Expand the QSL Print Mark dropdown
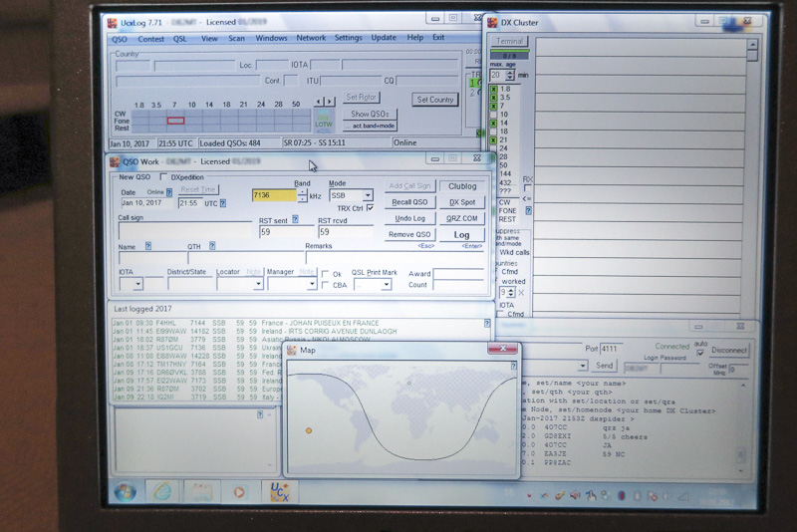The height and width of the screenshot is (532, 797). (386, 285)
